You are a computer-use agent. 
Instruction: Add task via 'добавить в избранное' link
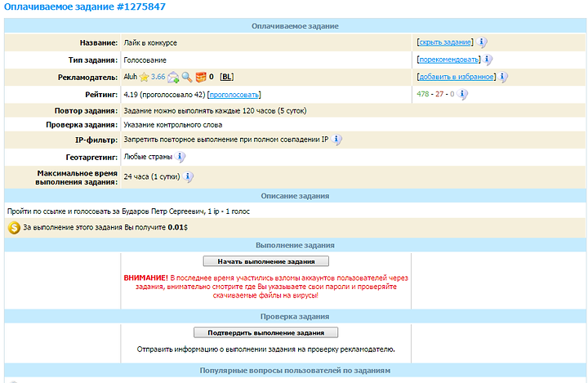[x=457, y=77]
